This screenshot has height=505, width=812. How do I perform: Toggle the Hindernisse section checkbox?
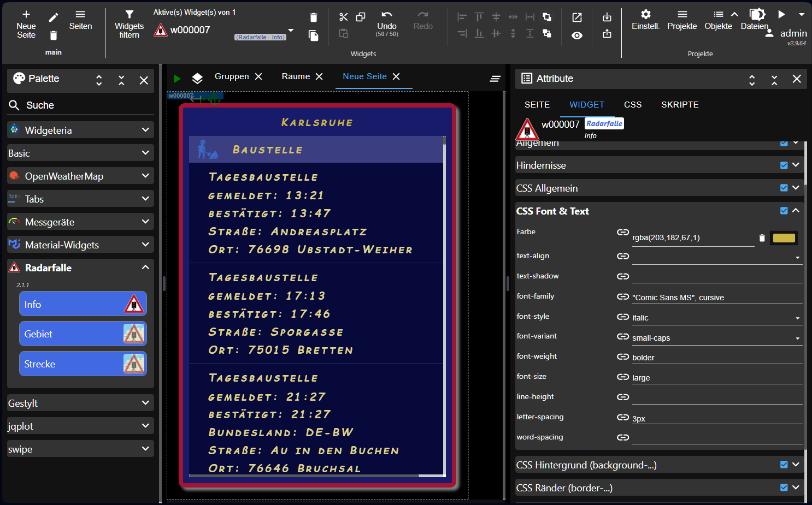784,165
